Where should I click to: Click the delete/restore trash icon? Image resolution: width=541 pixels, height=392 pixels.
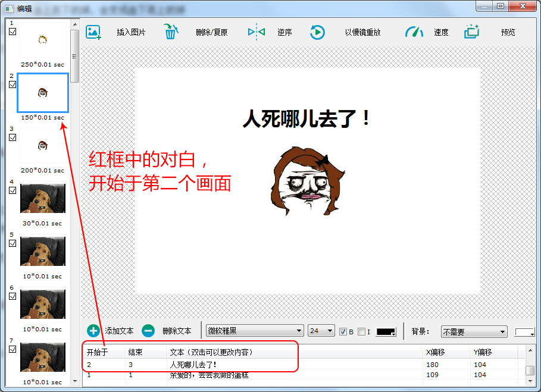170,32
